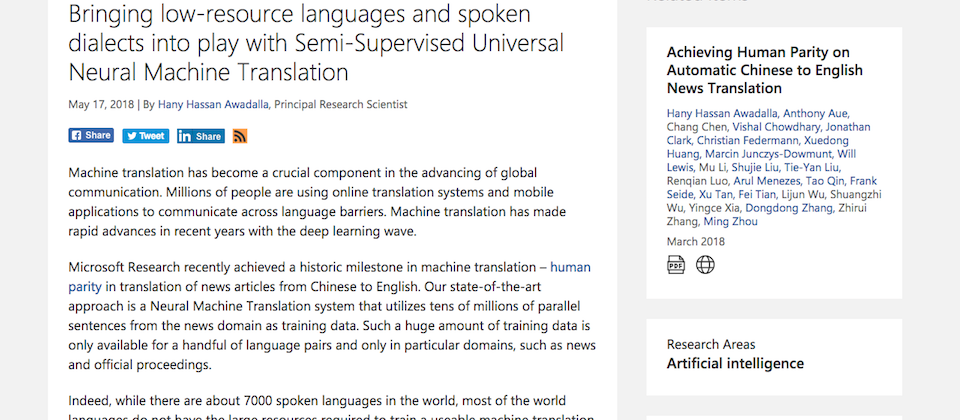Screen dimensions: 960x420
Task: Click the name Mu Li
Action: [x=712, y=167]
